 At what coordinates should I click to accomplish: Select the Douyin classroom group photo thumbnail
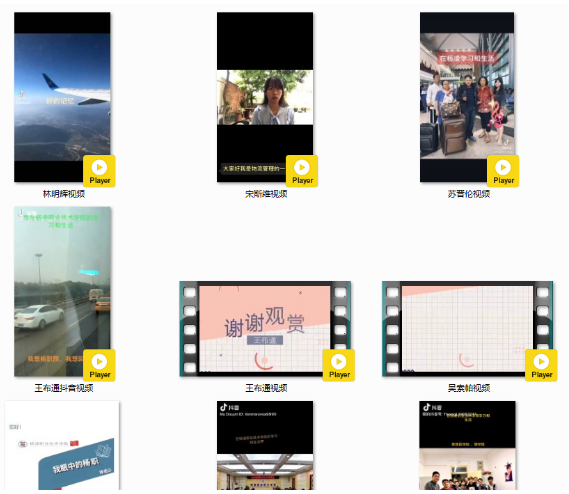(467, 445)
